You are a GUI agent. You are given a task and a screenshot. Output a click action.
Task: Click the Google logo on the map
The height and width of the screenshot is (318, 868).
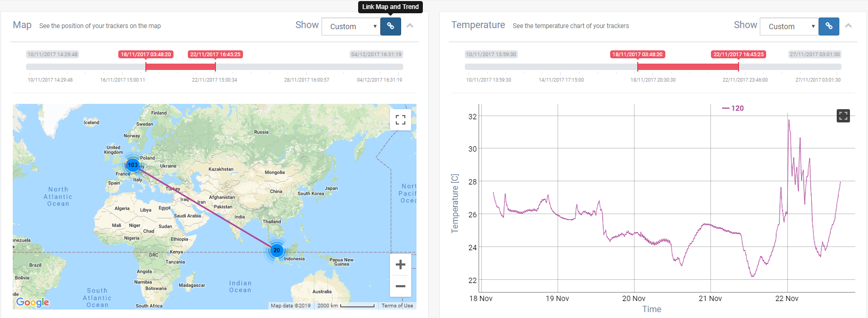pyautogui.click(x=32, y=302)
